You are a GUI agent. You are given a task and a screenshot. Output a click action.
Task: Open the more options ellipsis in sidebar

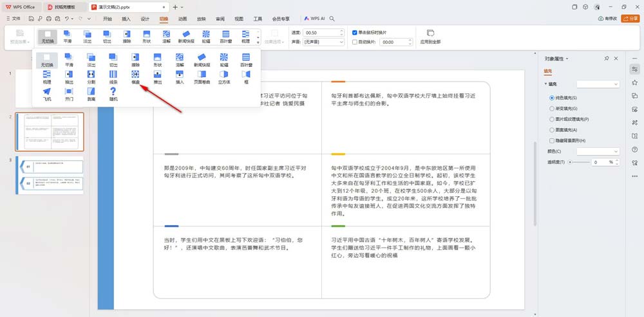[x=634, y=176]
